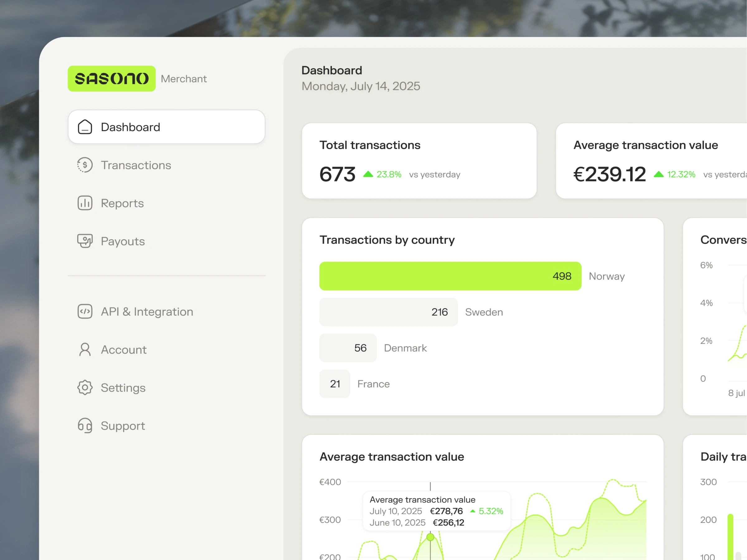Screen dimensions: 747x560
Task: Click the green daily transactions bar
Action: 730,537
